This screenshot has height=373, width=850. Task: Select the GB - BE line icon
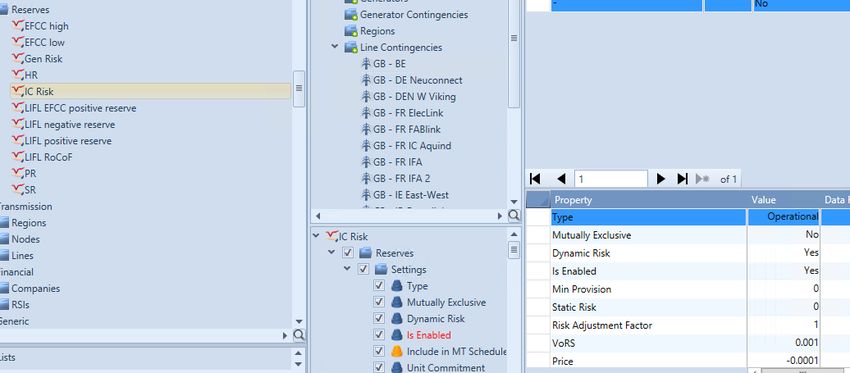[366, 63]
